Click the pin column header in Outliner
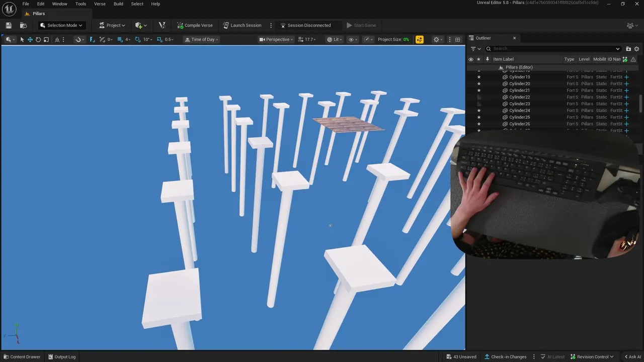Screen dimensions: 644x362 point(487,59)
